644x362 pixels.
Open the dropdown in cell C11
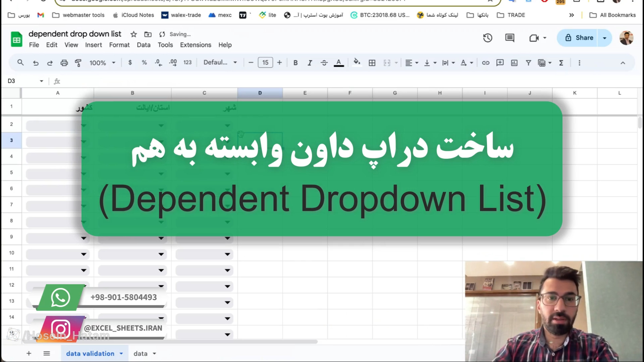pyautogui.click(x=227, y=270)
